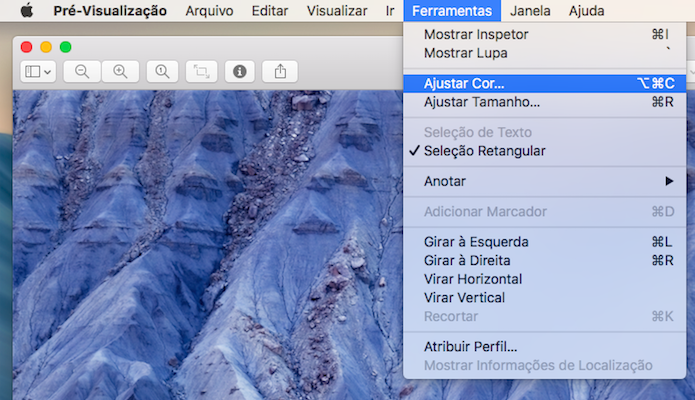Viewport: 695px width, 400px height.
Task: Choose Mostrar Lupa
Action: point(545,53)
